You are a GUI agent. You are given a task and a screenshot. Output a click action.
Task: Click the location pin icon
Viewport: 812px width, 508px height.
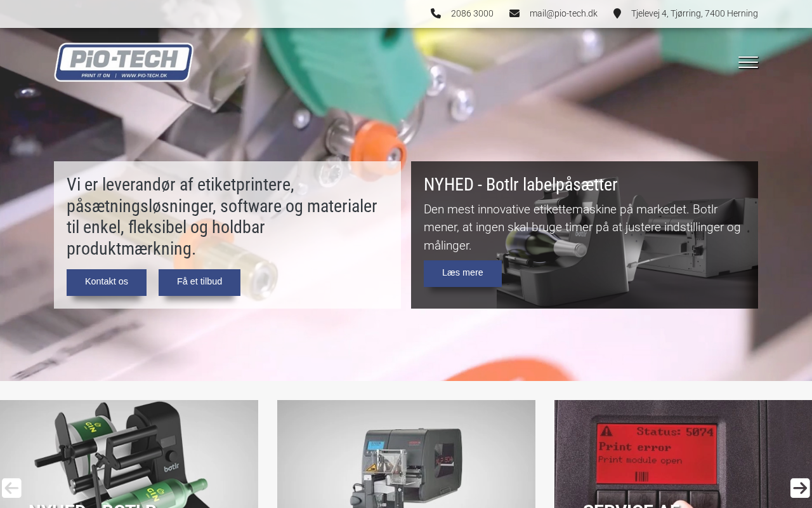coord(617,13)
